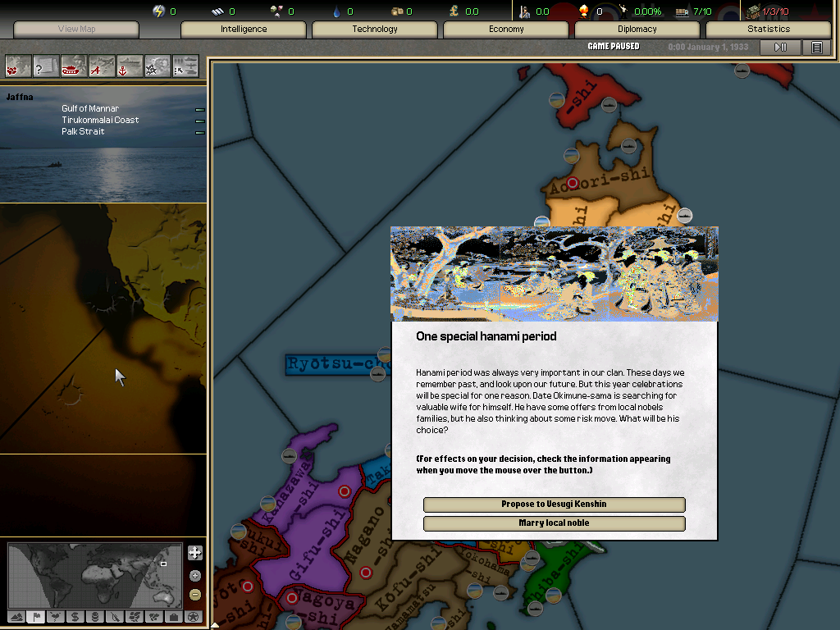Click the oil drop resource icon
840x630 pixels.
[x=336, y=11]
